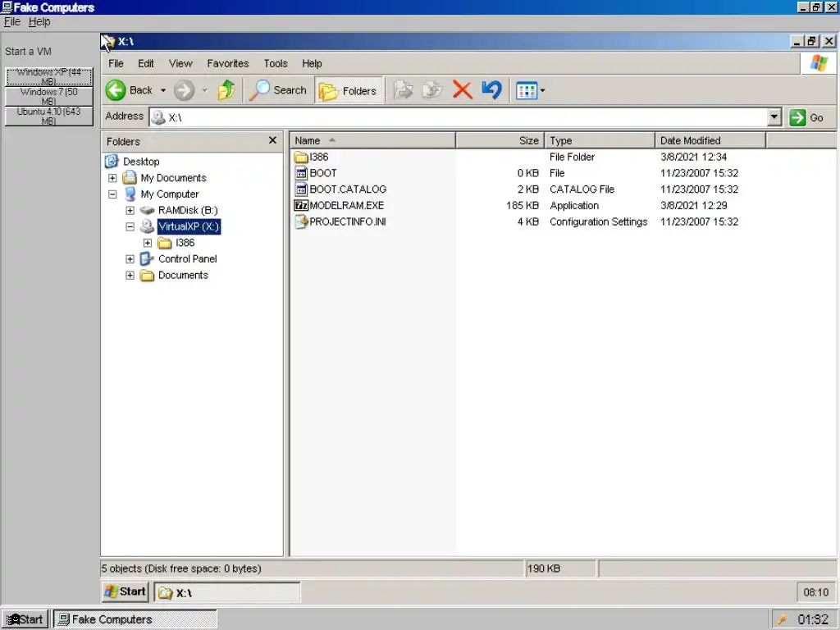Toggle the Folders pane button
840x630 pixels.
pyautogui.click(x=349, y=90)
